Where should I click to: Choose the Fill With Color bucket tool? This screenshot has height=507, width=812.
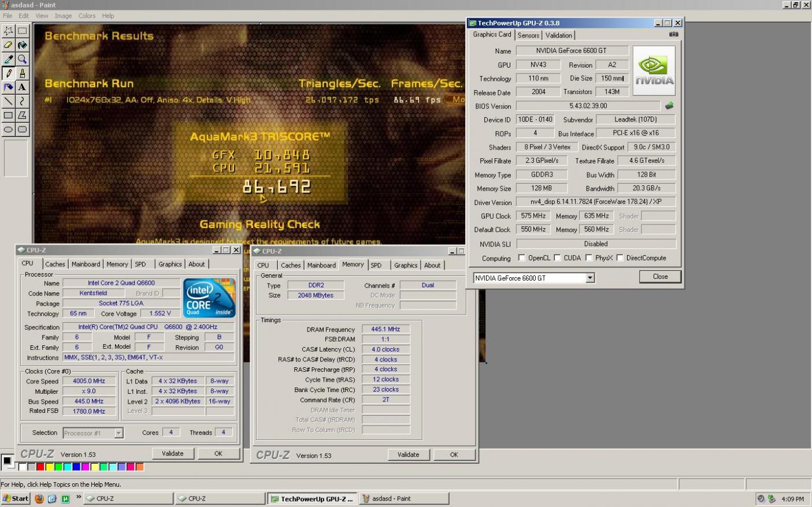[22, 45]
